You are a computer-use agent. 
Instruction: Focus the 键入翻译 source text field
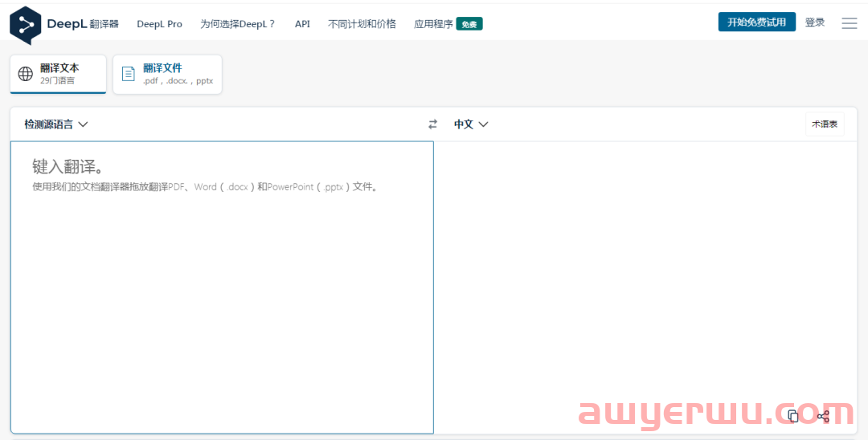tap(222, 287)
